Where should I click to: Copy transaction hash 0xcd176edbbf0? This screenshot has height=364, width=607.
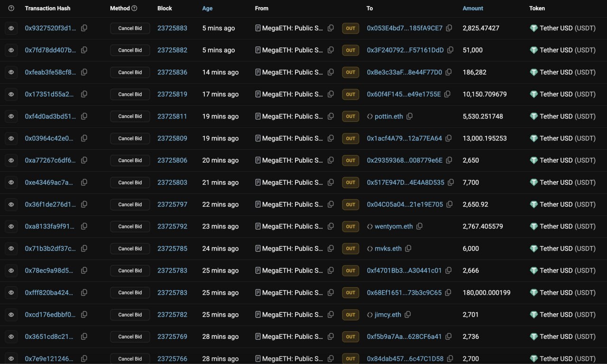pos(84,315)
